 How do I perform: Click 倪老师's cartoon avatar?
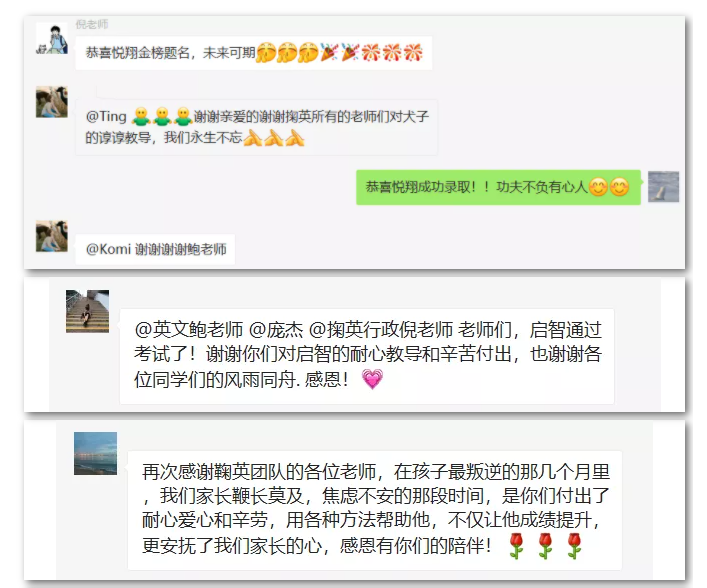pos(52,39)
